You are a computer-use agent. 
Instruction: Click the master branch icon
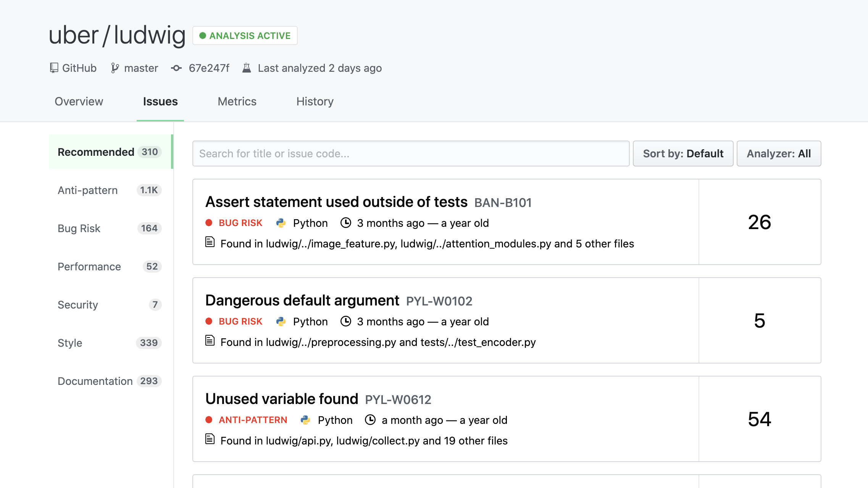pos(115,68)
